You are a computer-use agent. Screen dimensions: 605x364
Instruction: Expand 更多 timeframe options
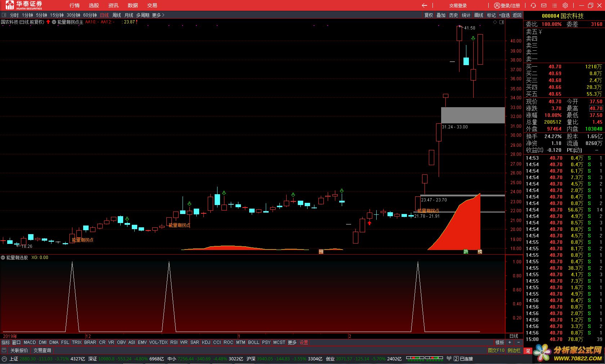pyautogui.click(x=158, y=15)
